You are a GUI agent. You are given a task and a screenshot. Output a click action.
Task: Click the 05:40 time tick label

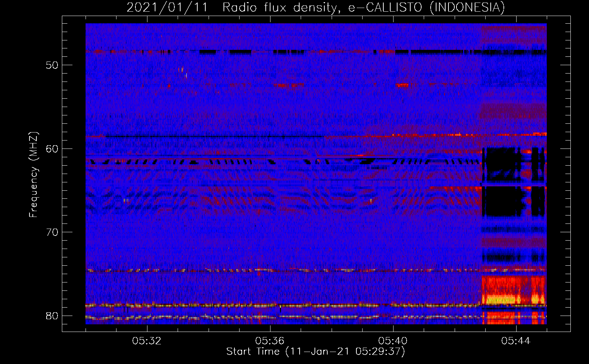point(393,341)
